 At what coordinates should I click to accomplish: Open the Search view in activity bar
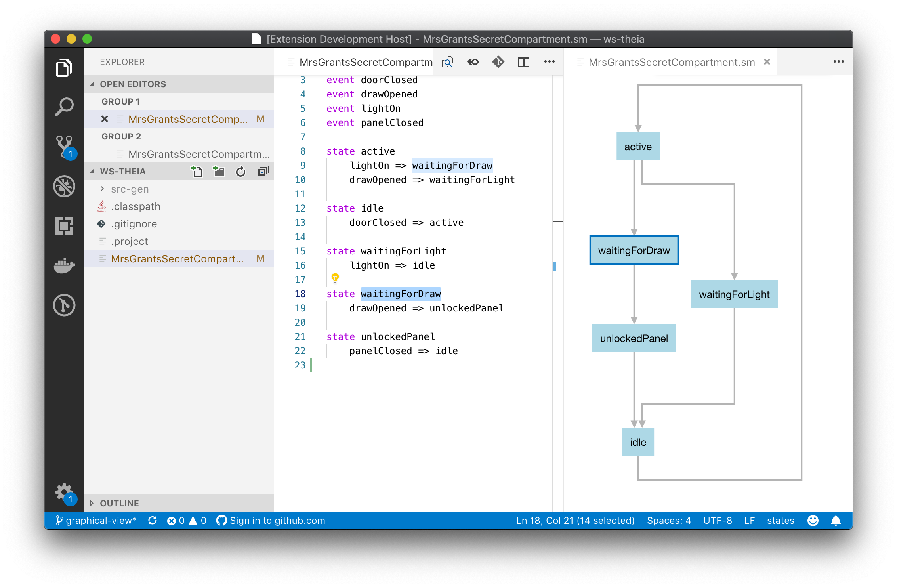pos(64,107)
